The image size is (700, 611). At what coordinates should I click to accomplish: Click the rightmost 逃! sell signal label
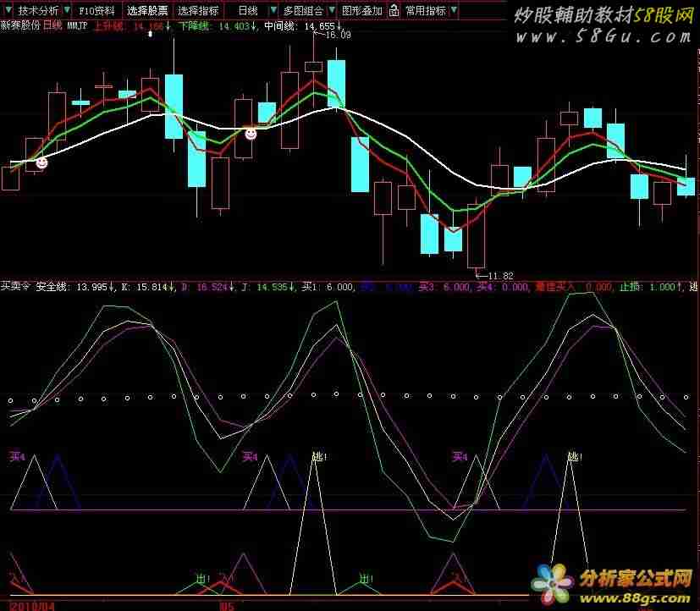tap(575, 457)
